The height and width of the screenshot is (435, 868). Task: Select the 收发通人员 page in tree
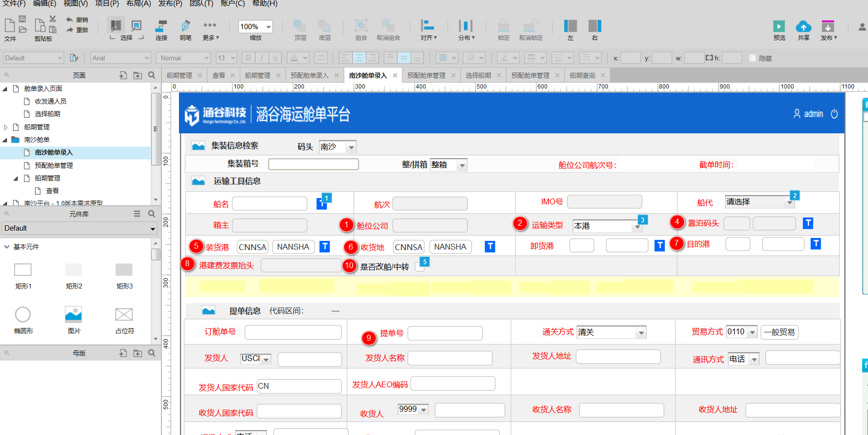tap(50, 101)
